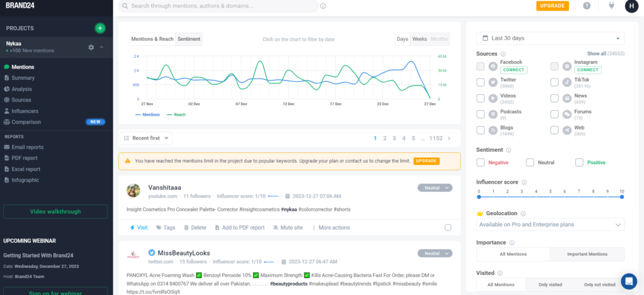The width and height of the screenshot is (644, 295).
Task: Open More actions for Vanshitaaa mention
Action: click(x=331, y=228)
